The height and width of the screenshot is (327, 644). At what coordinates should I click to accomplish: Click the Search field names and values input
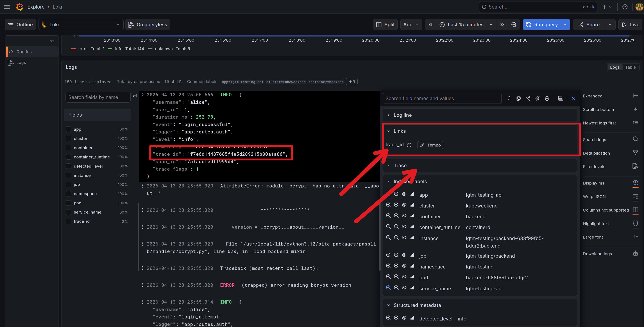tap(442, 98)
